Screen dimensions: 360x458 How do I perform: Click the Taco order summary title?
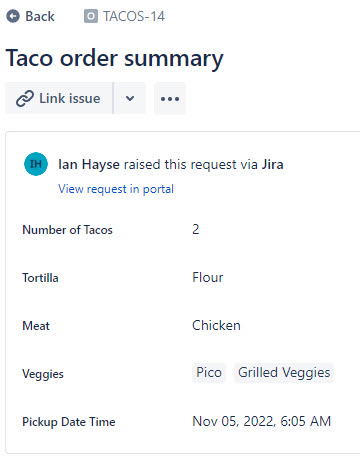[114, 58]
